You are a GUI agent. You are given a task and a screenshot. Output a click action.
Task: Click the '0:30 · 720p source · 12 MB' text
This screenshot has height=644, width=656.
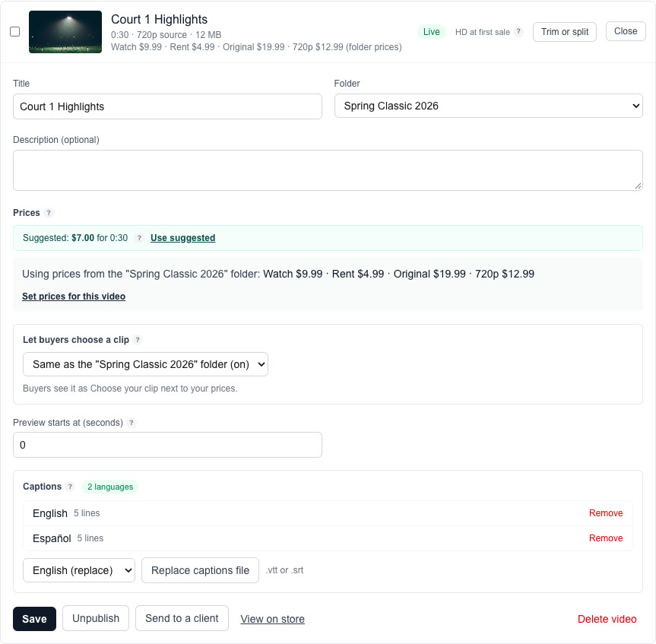(x=166, y=35)
